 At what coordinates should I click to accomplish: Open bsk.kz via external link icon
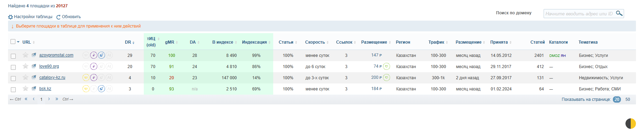pos(34,88)
